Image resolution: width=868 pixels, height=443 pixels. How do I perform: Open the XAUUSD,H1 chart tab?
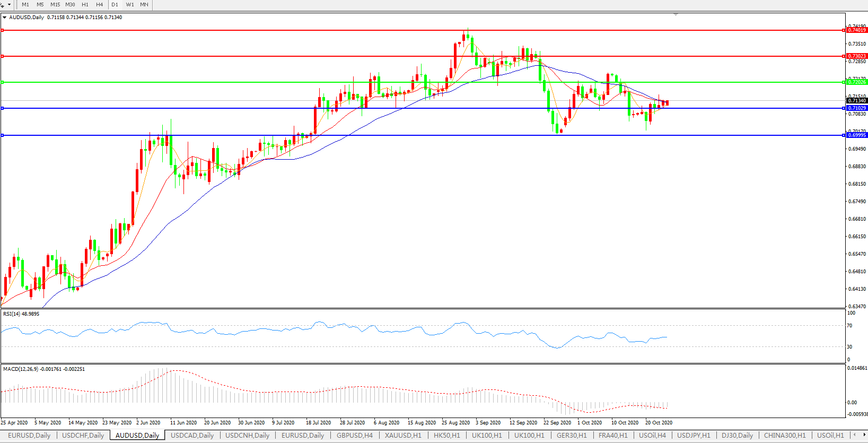click(x=403, y=436)
